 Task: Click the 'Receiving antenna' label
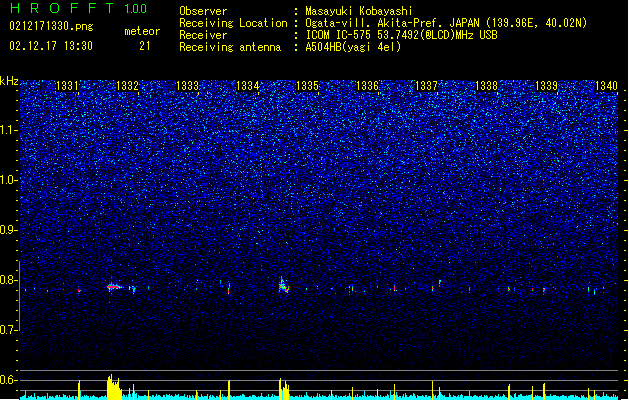point(230,47)
